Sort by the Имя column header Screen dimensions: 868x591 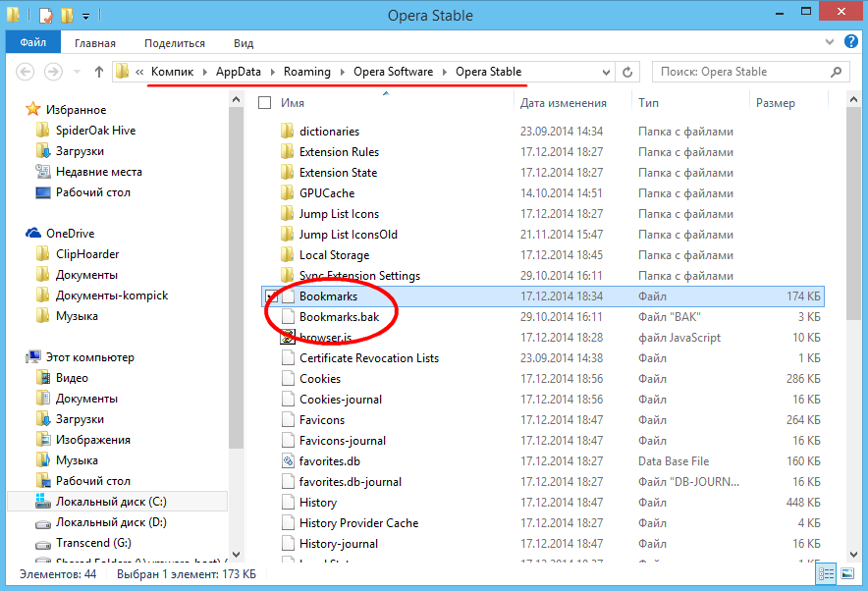point(293,103)
